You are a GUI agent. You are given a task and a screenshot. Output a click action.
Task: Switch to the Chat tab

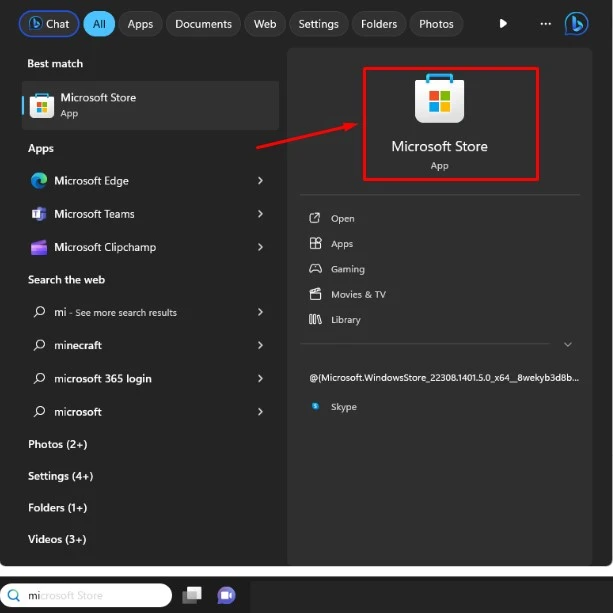pyautogui.click(x=49, y=24)
